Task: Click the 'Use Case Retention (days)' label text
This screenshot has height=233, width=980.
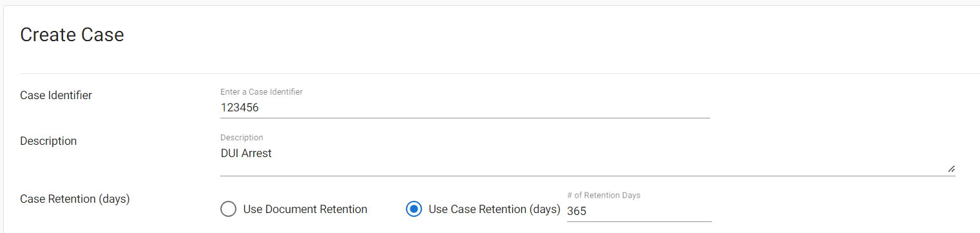Action: click(494, 209)
